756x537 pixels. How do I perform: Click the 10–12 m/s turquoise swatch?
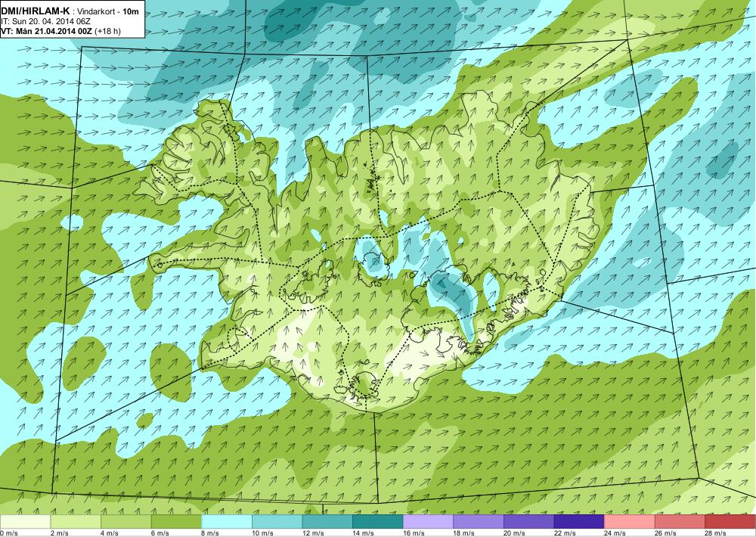tap(277, 522)
